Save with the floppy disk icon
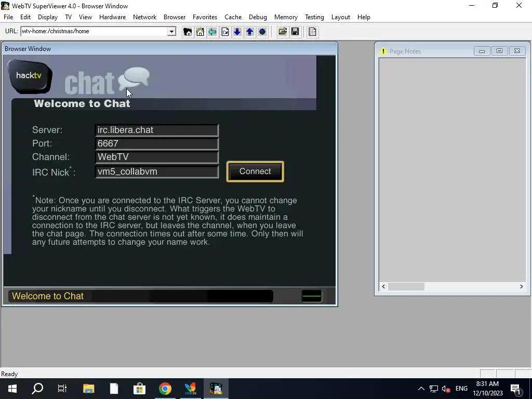532x399 pixels. (x=295, y=32)
